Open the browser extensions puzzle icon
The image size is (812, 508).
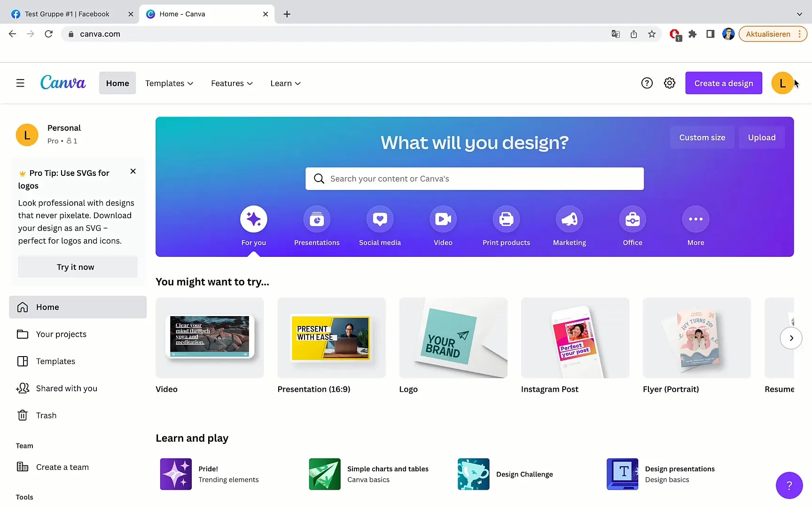(693, 34)
